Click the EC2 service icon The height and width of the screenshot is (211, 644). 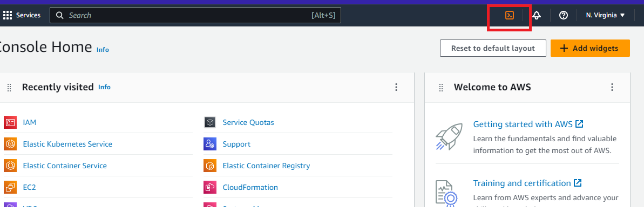click(10, 187)
